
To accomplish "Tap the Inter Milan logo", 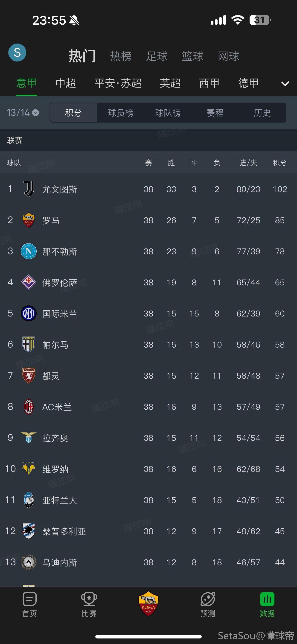I will coord(29,313).
